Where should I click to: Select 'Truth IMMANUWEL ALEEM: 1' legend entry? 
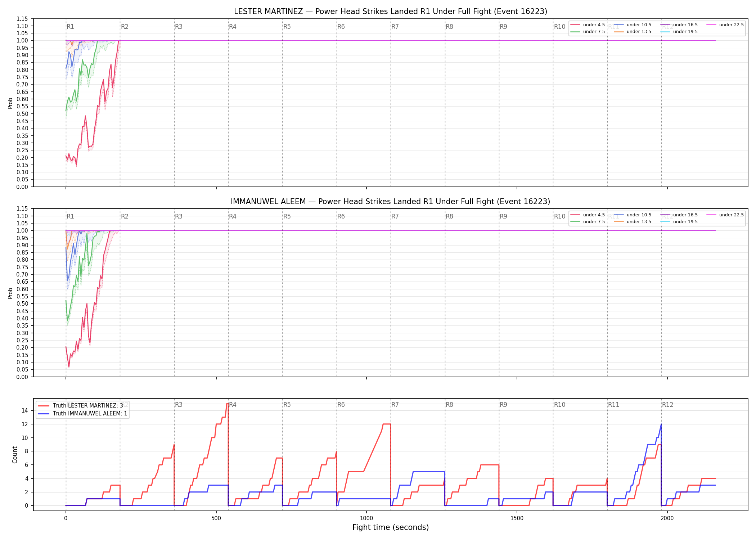coord(82,414)
